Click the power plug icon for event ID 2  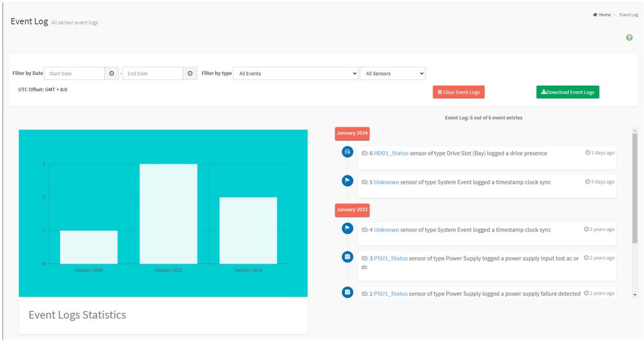pyautogui.click(x=348, y=293)
